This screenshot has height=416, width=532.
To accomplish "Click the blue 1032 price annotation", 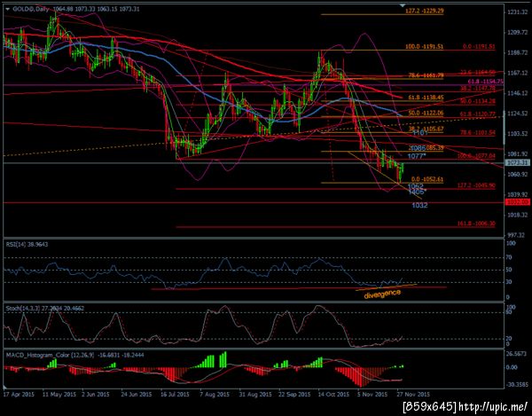I will point(419,205).
